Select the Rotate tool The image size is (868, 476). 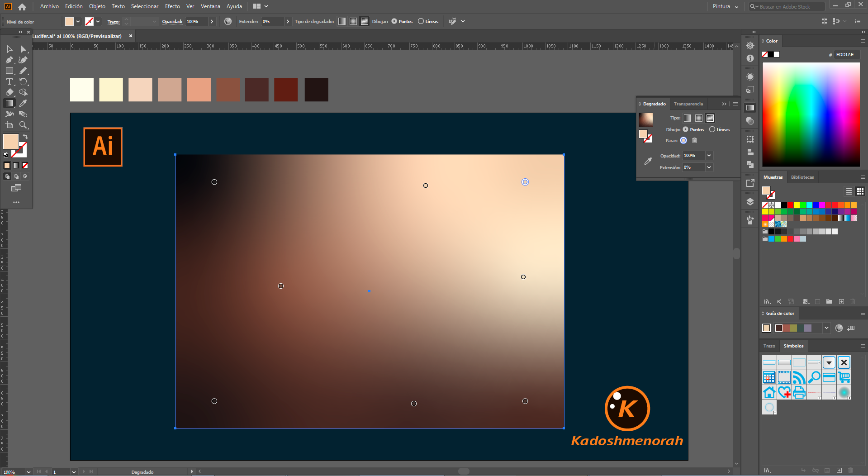pyautogui.click(x=23, y=81)
